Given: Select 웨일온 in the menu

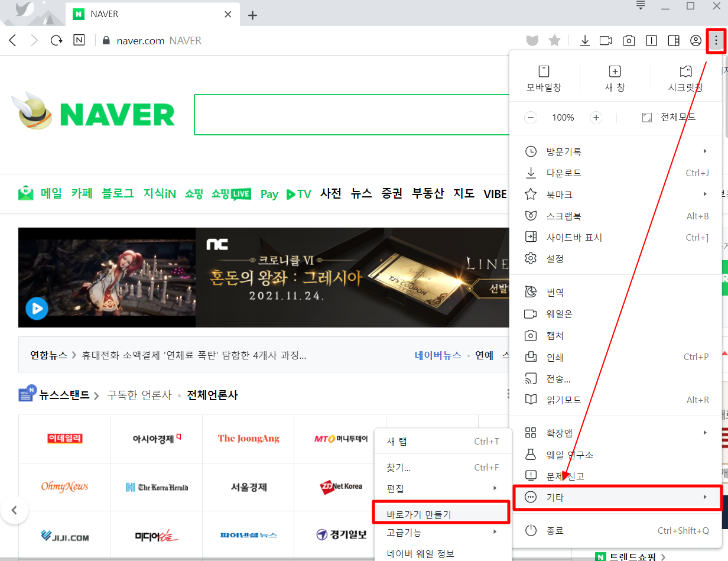Looking at the screenshot, I should click(x=616, y=314).
